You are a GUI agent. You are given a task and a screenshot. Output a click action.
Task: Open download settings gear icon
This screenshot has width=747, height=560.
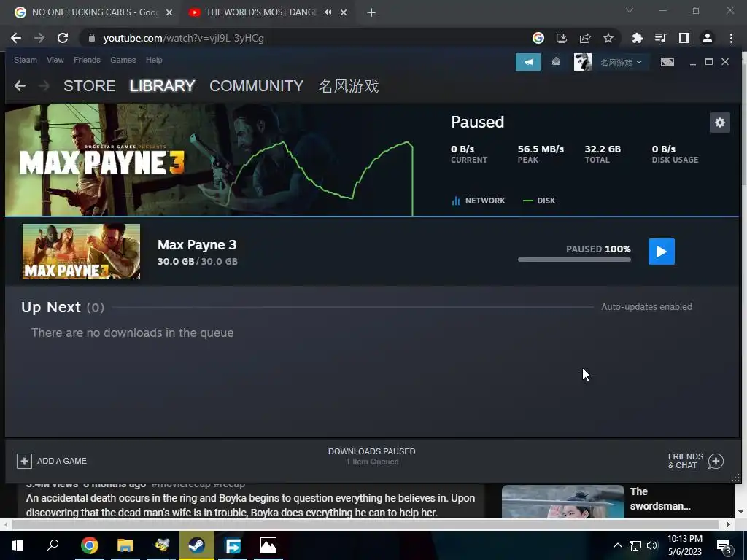pyautogui.click(x=719, y=122)
